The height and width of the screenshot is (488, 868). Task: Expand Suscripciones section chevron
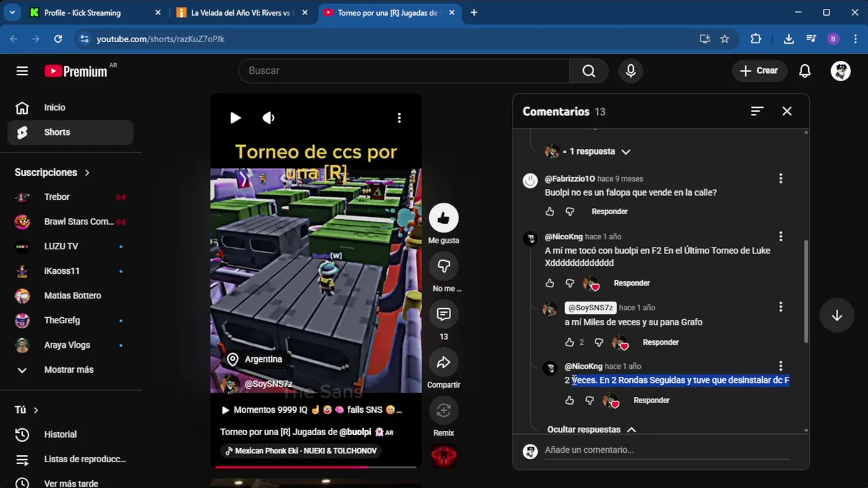[87, 173]
